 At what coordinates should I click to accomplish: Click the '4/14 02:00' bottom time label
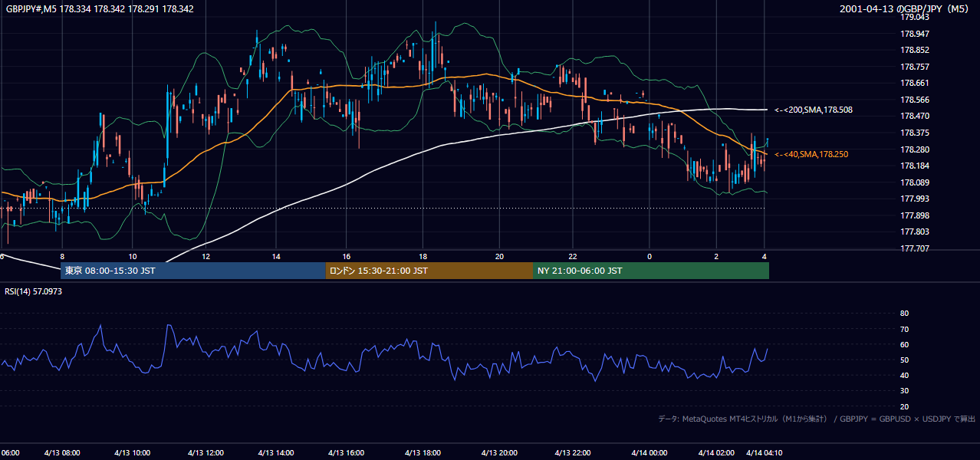[x=716, y=453]
